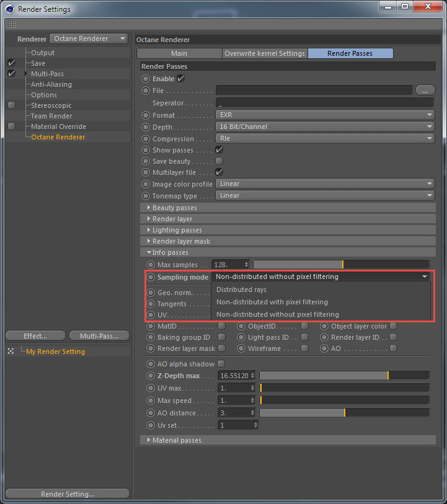Click the Effect... button
Image resolution: width=447 pixels, height=504 pixels.
[x=36, y=336]
